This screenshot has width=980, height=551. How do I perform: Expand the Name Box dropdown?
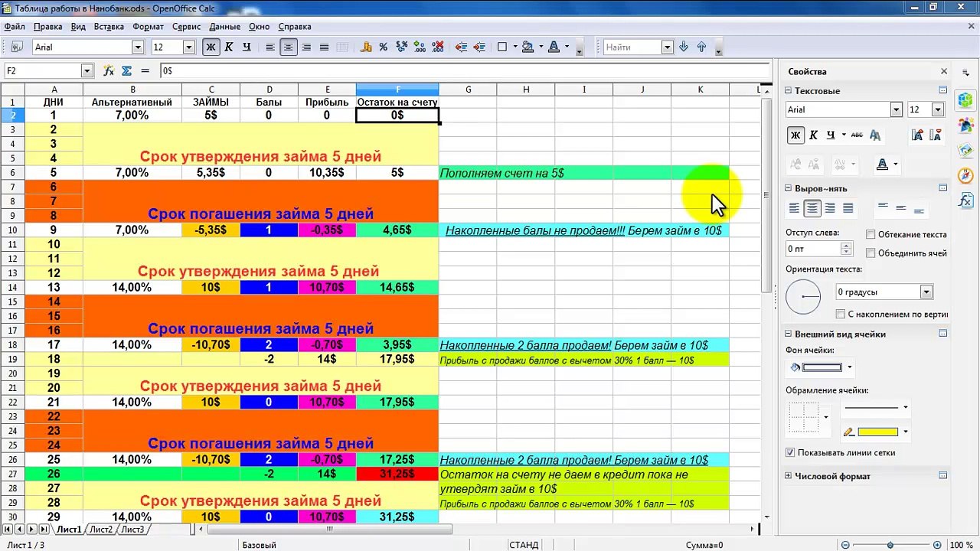(87, 70)
